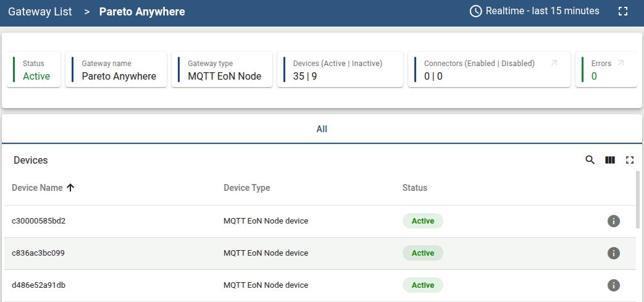Expand Devices widget to fullscreen
This screenshot has width=644, height=302.
click(630, 160)
